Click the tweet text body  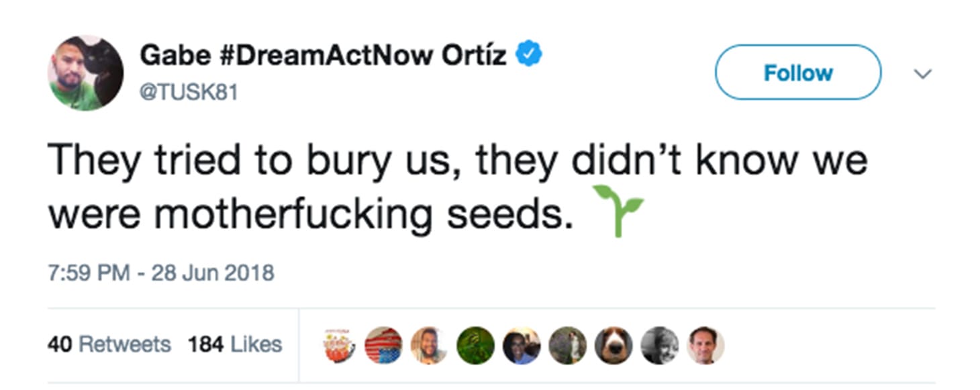(x=403, y=185)
